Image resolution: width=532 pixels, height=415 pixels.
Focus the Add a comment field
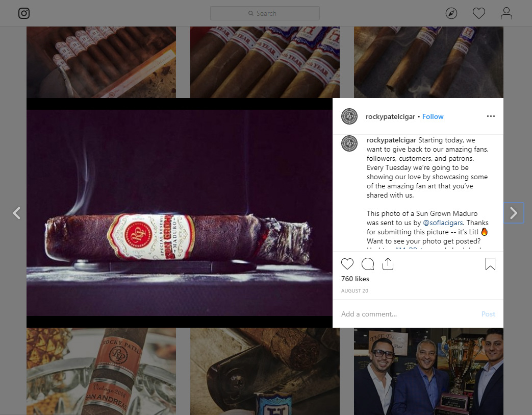pyautogui.click(x=409, y=314)
